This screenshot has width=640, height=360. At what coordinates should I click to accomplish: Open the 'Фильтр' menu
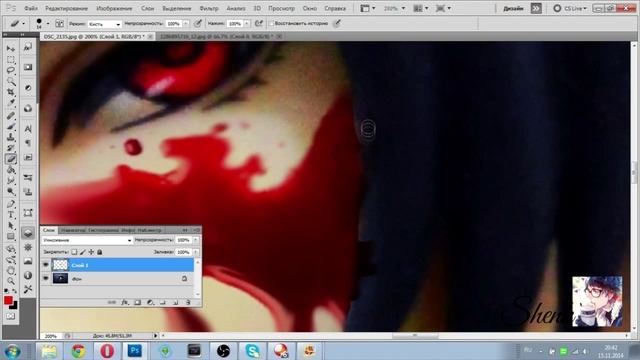209,8
